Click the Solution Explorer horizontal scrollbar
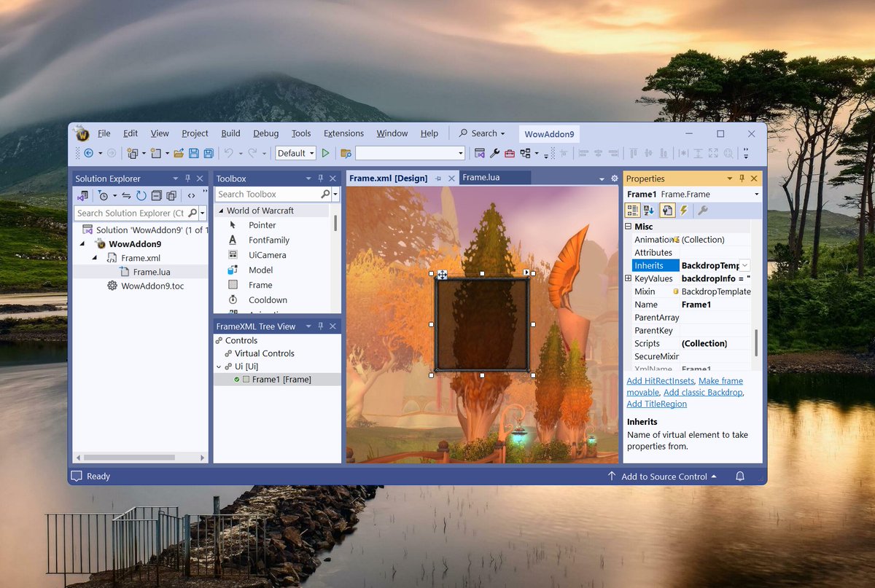The image size is (875, 588). tap(140, 458)
